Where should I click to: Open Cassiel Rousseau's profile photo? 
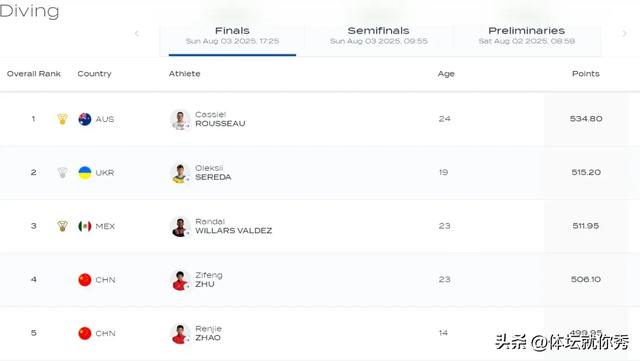point(180,120)
